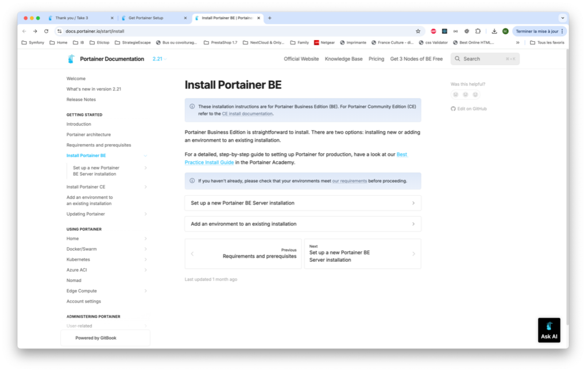The image size is (588, 372).
Task: Go to the Next page card
Action: (362, 254)
